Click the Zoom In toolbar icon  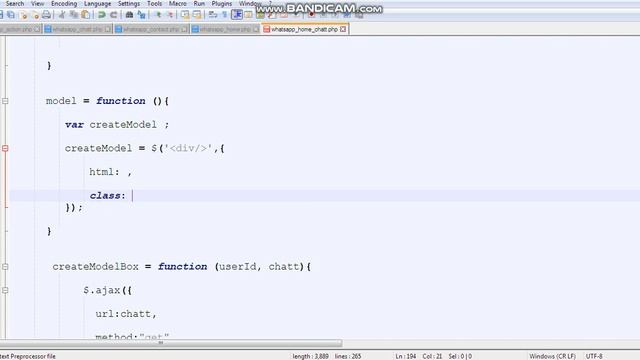[158, 15]
